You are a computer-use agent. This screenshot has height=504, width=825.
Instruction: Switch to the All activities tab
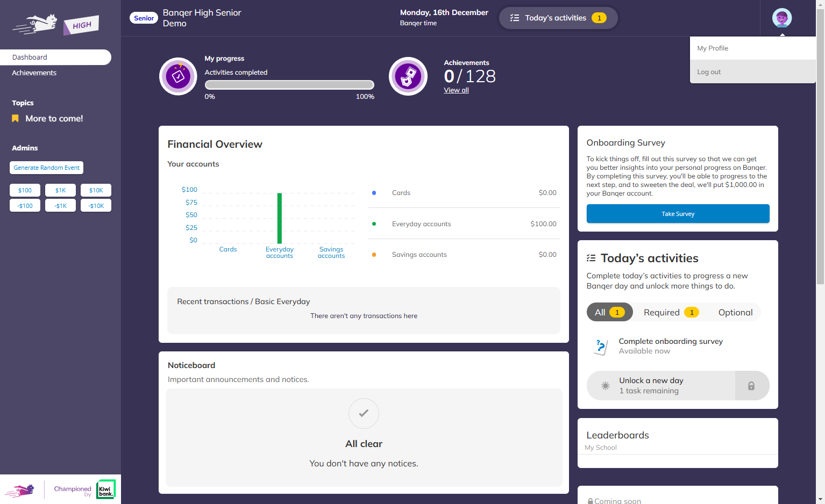point(609,312)
